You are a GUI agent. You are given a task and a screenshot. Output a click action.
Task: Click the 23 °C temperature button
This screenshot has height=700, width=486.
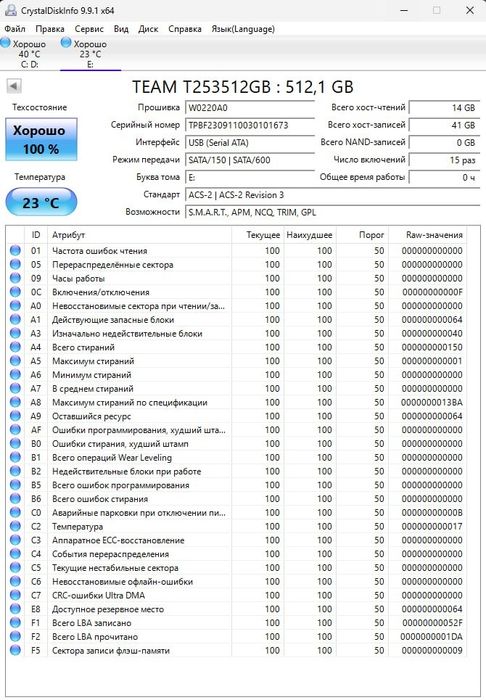click(x=41, y=203)
